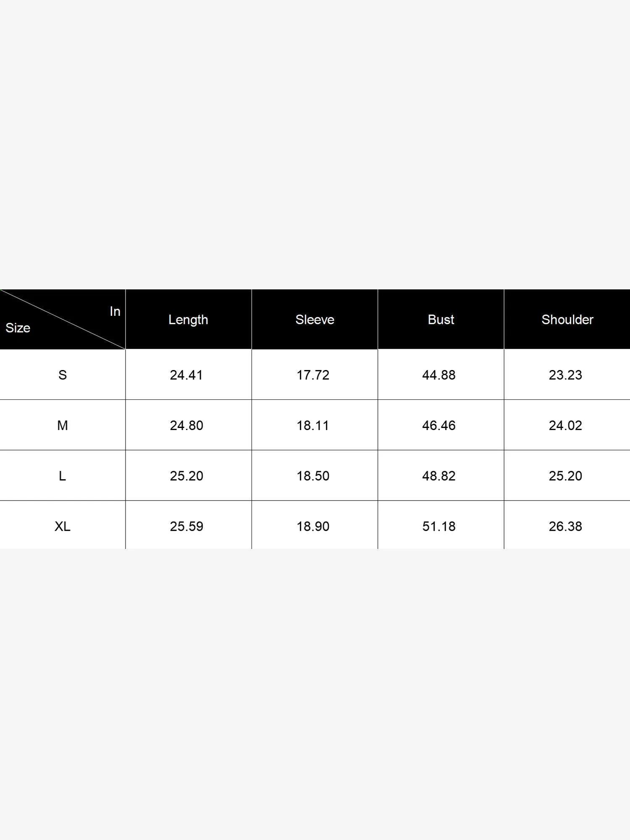
Task: Click the 44.88 bust value
Action: pyautogui.click(x=438, y=375)
